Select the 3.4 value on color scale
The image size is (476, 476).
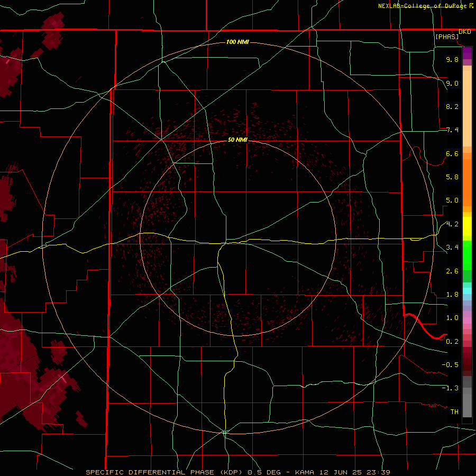[452, 248]
